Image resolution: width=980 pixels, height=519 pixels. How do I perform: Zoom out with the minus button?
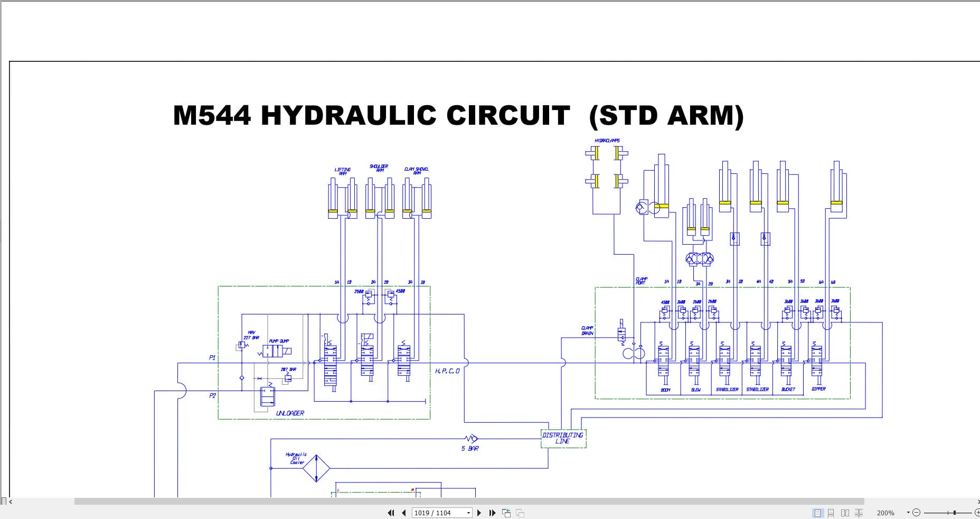(917, 513)
